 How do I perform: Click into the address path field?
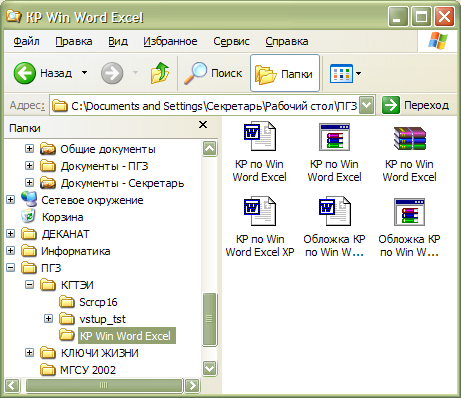(213, 106)
